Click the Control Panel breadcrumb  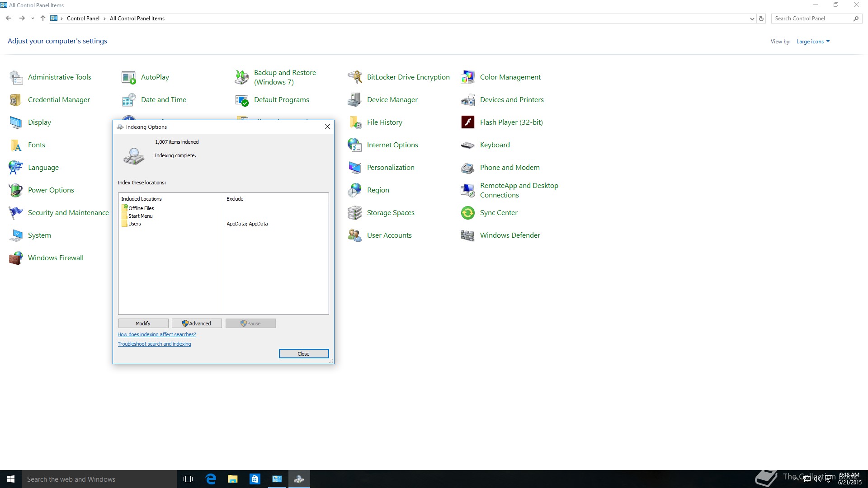tap(83, 19)
